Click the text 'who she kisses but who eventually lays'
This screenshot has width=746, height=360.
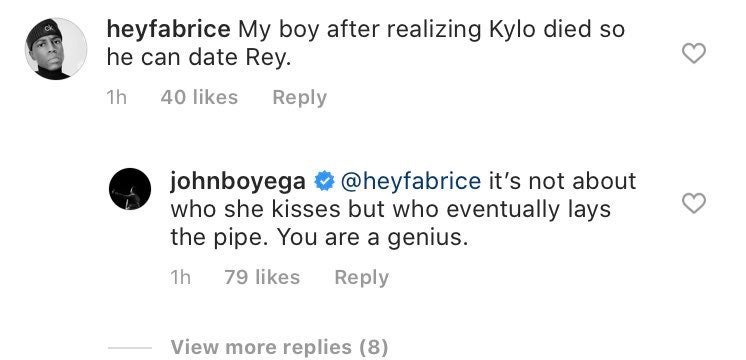(x=391, y=209)
